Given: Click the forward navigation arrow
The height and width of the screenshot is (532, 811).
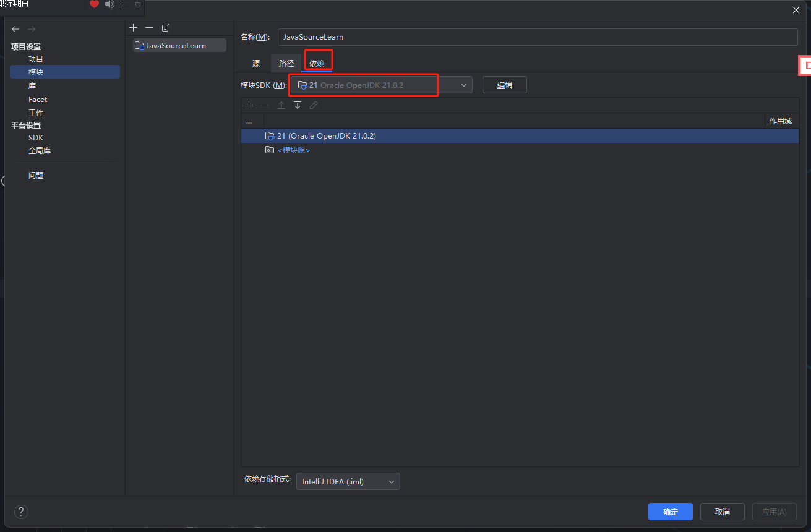Looking at the screenshot, I should click(32, 29).
